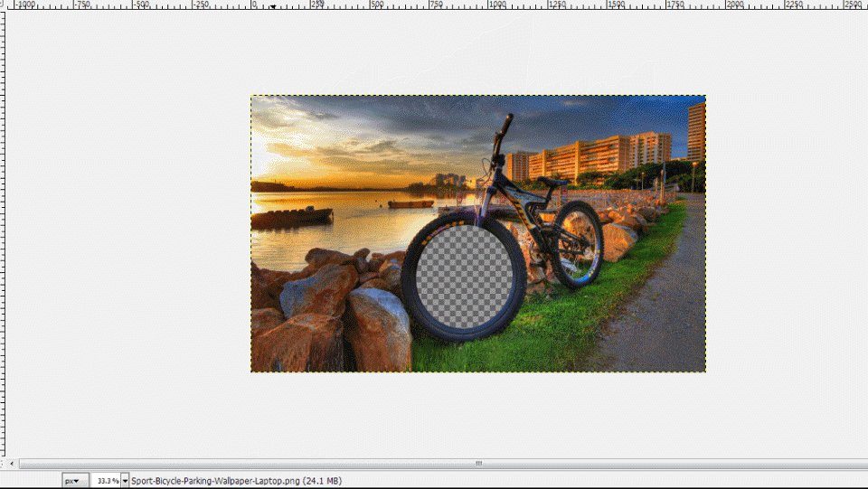Click the horizontal ruler at the top

(438, 5)
